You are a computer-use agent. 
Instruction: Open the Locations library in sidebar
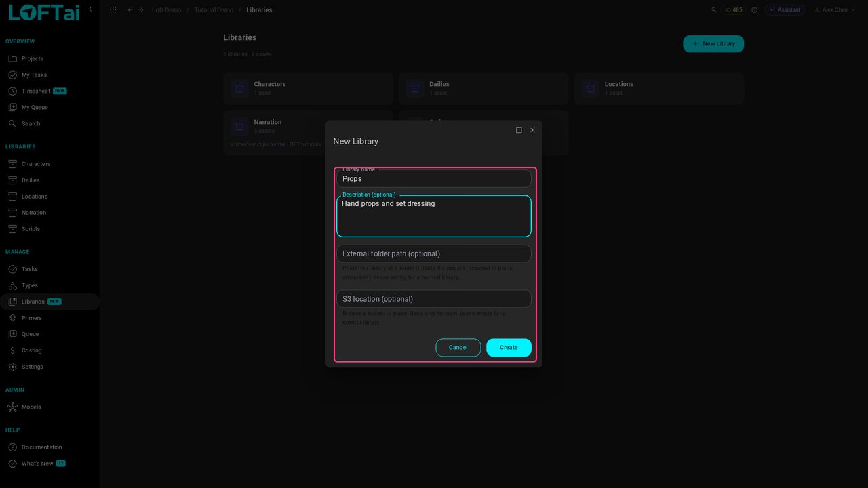tap(50, 197)
